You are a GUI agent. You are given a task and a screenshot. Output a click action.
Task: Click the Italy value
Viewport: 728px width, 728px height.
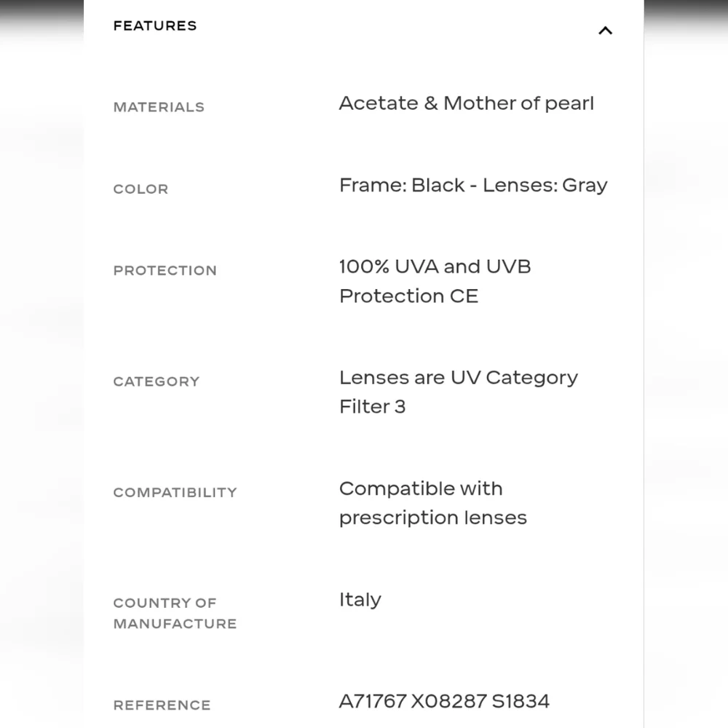click(x=360, y=600)
